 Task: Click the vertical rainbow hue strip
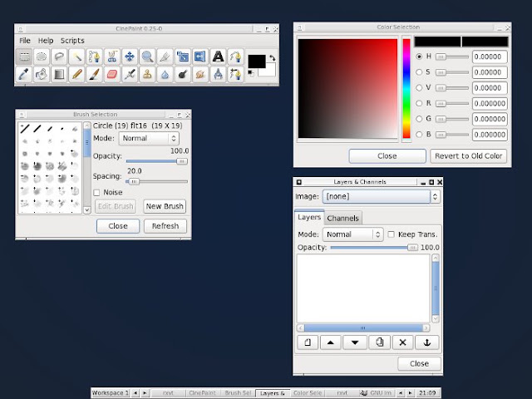(x=406, y=89)
